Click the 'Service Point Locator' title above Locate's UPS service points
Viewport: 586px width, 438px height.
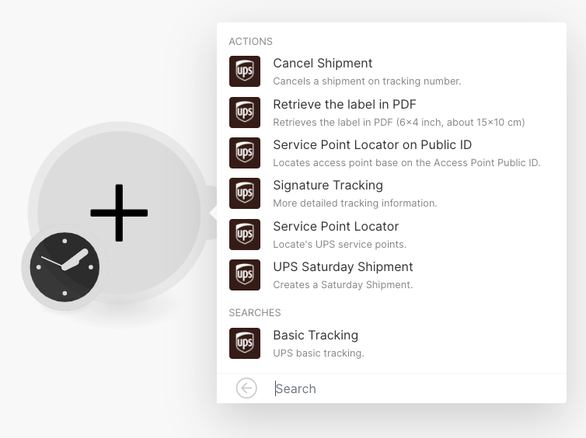point(336,226)
